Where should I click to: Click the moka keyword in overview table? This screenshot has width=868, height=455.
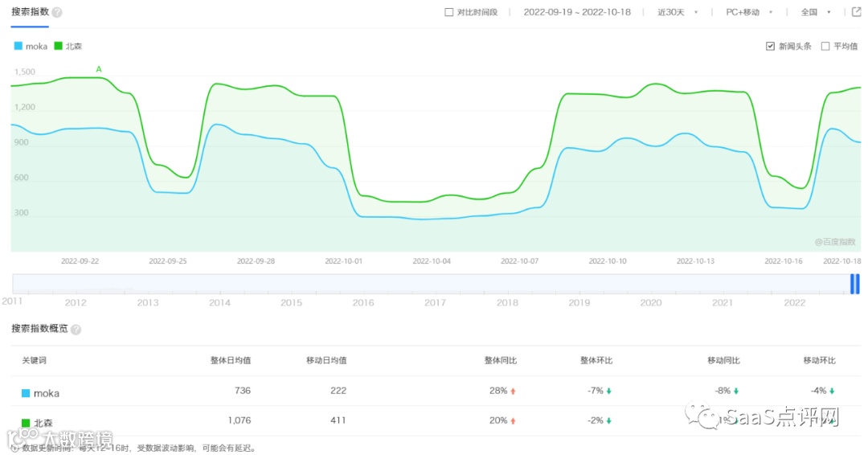[47, 394]
